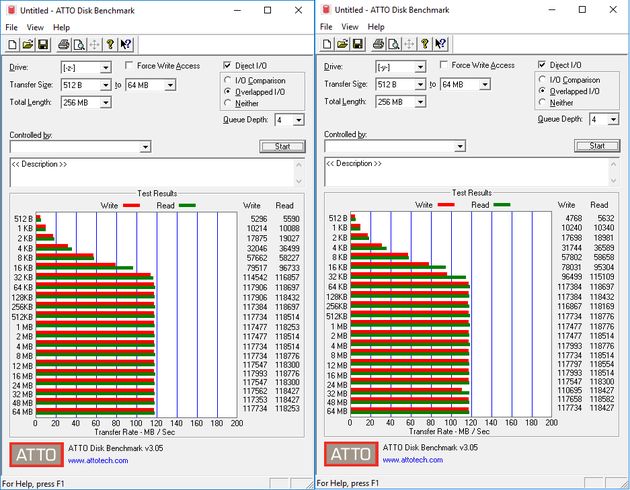The image size is (630, 490).
Task: Click the move/crosshair icon in right window toolbar
Action: point(409,43)
